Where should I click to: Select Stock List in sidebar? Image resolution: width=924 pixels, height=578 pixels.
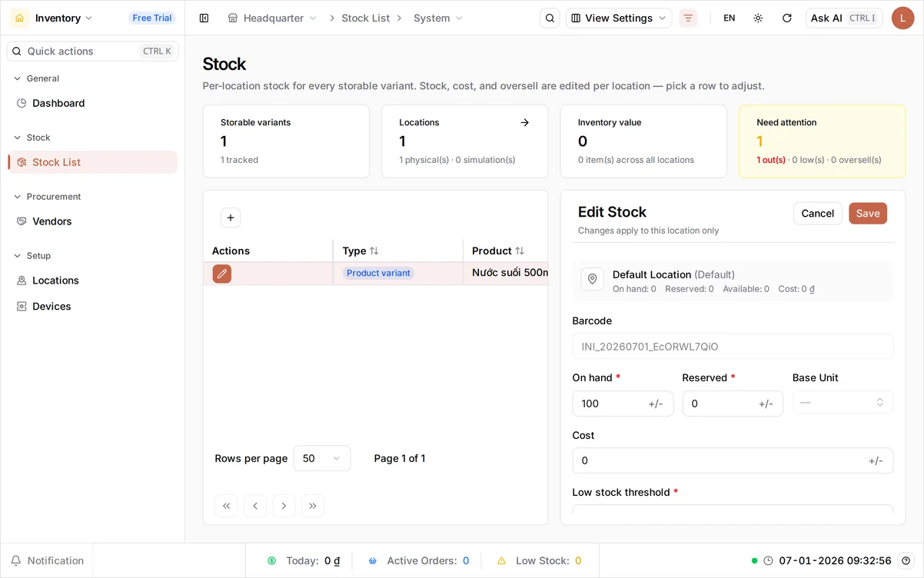point(93,162)
